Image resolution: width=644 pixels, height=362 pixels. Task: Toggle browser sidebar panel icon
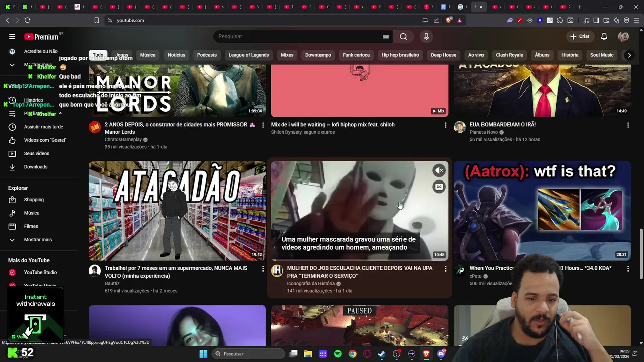(596, 20)
